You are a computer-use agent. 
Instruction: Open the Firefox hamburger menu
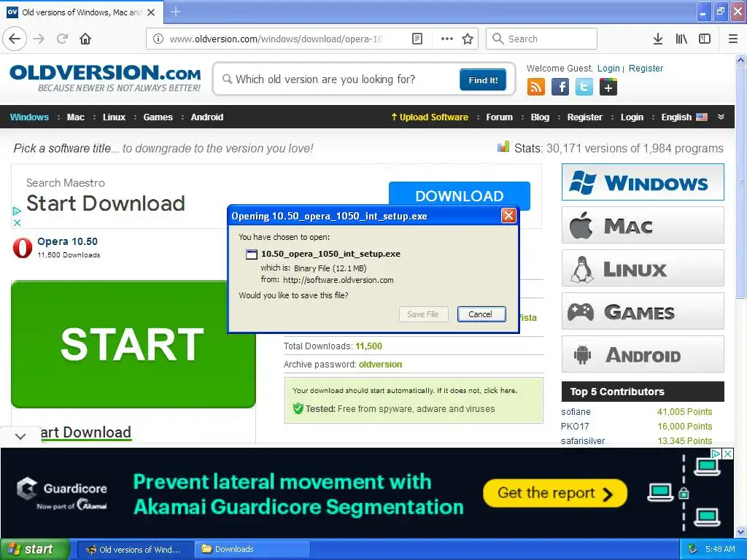[733, 39]
